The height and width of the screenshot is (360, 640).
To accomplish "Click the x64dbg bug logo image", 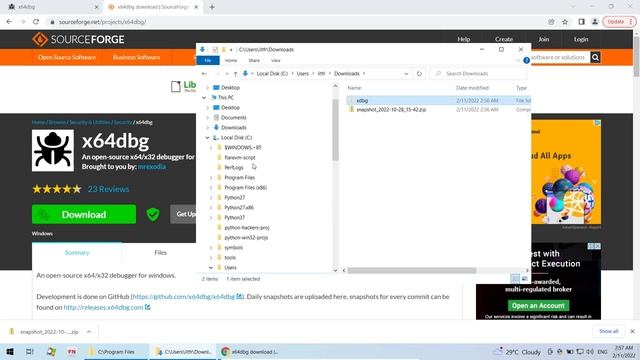I will point(53,150).
